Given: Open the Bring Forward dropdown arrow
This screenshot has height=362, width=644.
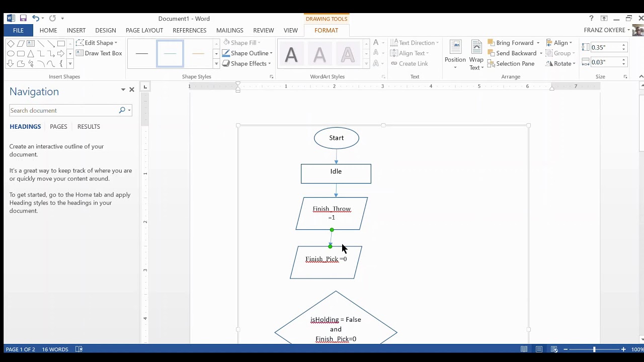Looking at the screenshot, I should pos(538,43).
